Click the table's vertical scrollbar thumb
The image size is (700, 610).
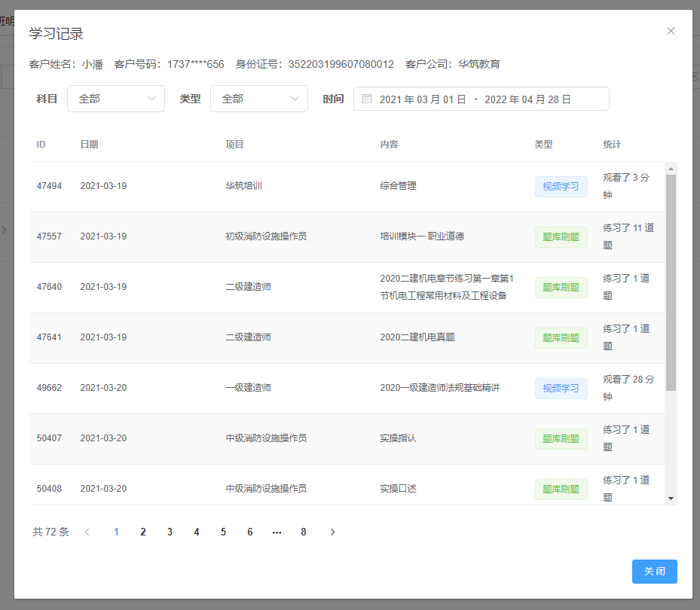671,282
